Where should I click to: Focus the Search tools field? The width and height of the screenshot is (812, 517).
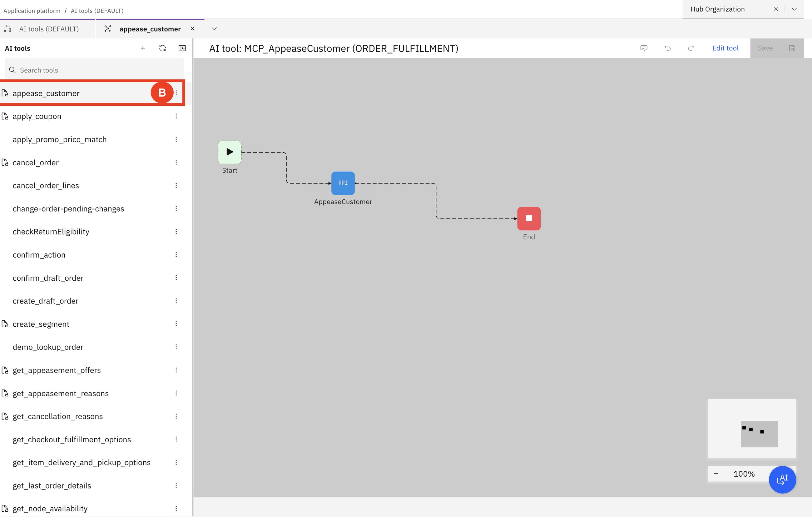click(95, 70)
